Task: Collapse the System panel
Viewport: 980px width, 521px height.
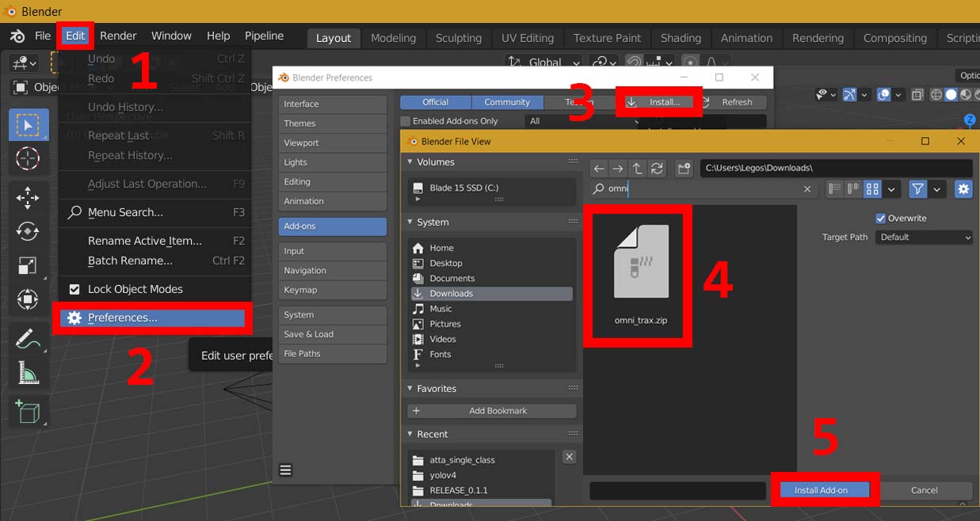Action: 410,222
